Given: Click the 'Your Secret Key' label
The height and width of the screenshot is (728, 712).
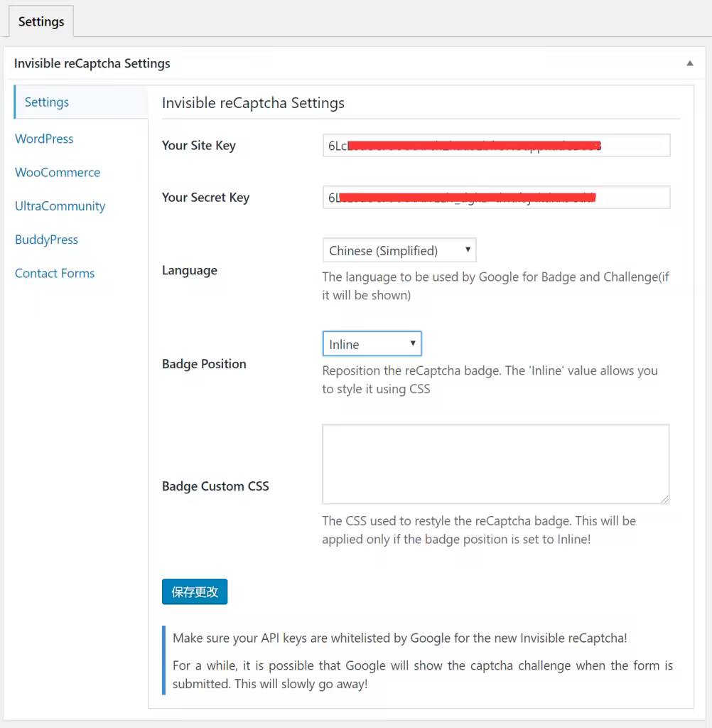Looking at the screenshot, I should click(x=205, y=198).
